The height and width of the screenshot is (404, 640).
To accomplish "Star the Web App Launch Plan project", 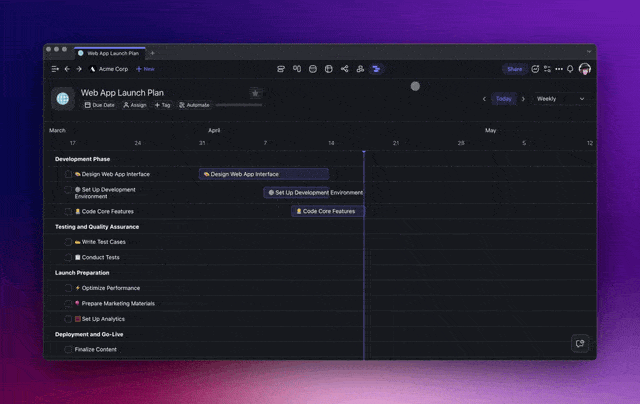I will (x=255, y=93).
